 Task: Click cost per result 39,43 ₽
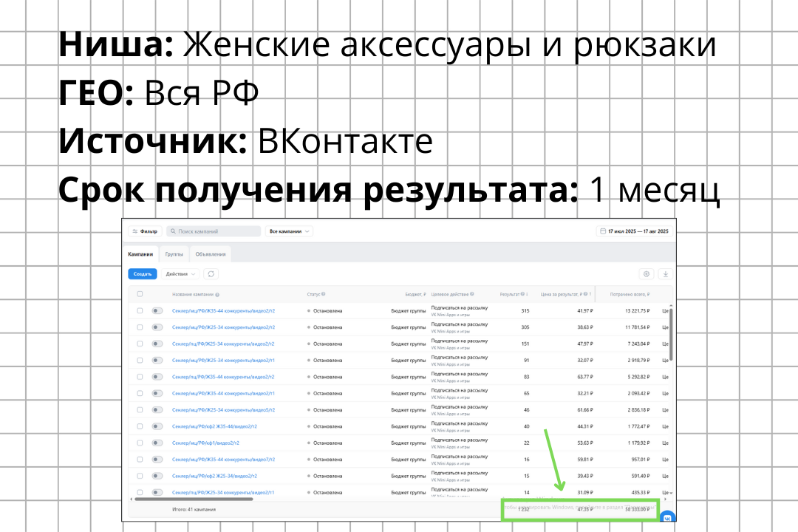coord(584,476)
